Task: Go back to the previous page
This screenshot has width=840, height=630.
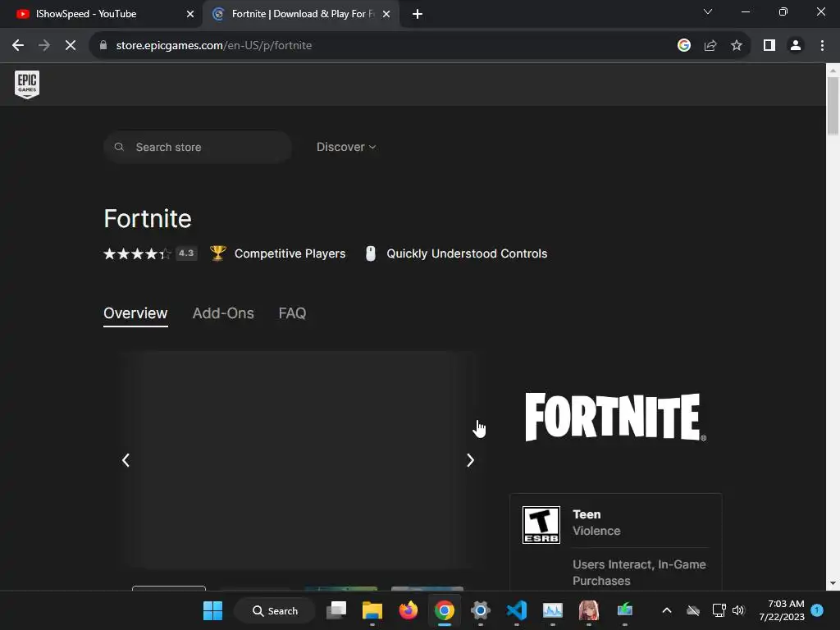Action: (18, 46)
